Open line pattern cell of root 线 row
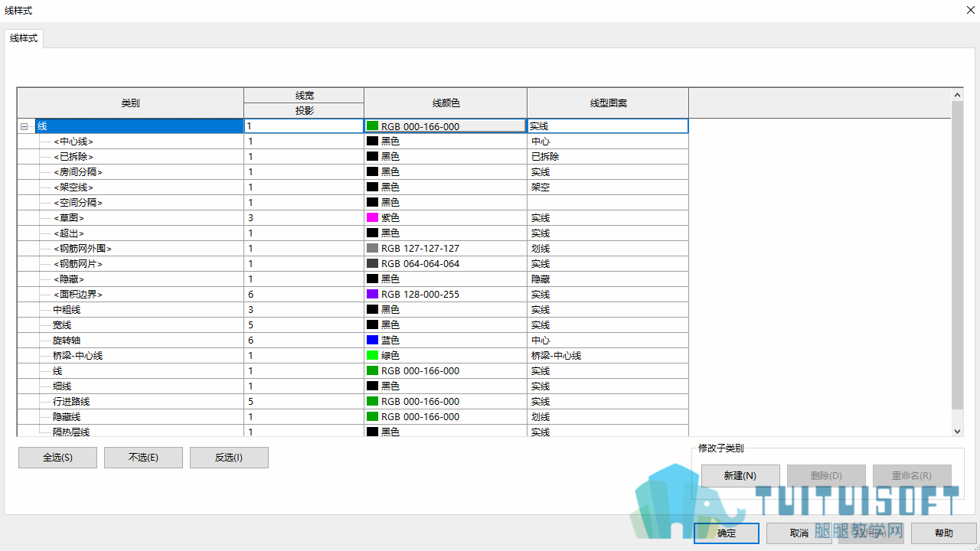This screenshot has height=551, width=980. [x=608, y=126]
